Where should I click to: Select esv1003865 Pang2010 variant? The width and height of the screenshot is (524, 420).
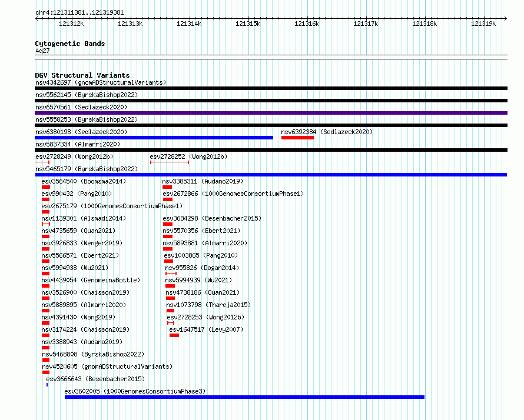coord(169,261)
